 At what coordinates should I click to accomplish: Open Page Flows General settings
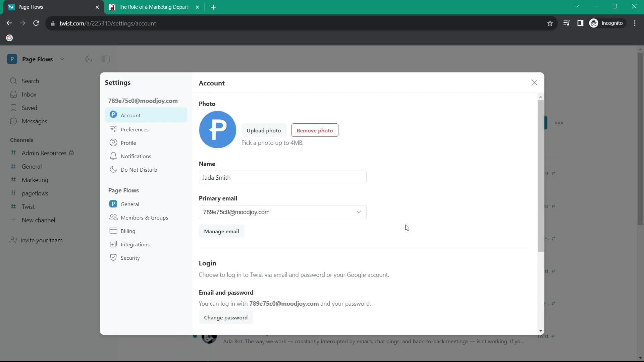pyautogui.click(x=146, y=204)
